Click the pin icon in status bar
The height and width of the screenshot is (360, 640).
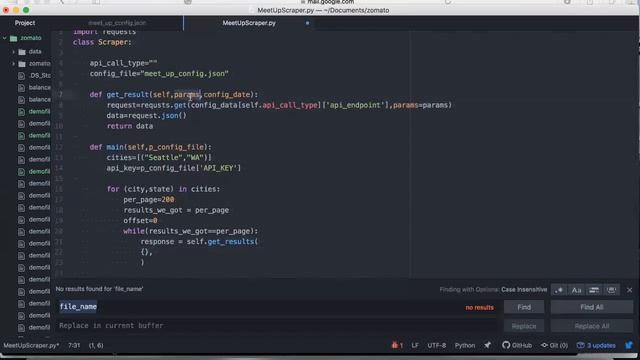(488, 345)
